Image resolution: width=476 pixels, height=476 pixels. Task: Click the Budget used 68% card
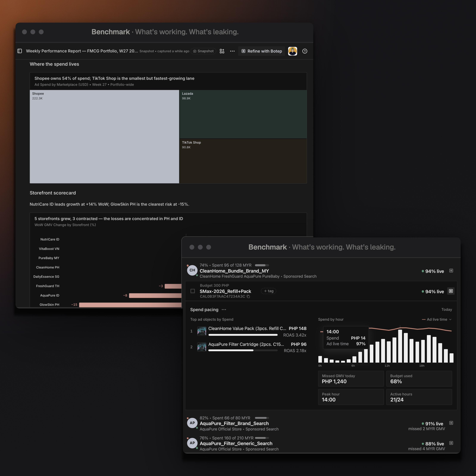pos(419,379)
